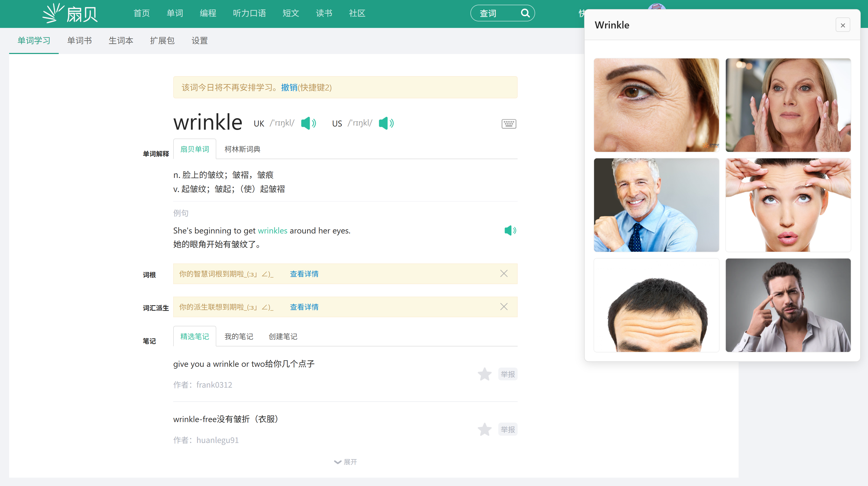Open 生词本 in the sub-navigation
The height and width of the screenshot is (486, 868).
click(x=121, y=41)
